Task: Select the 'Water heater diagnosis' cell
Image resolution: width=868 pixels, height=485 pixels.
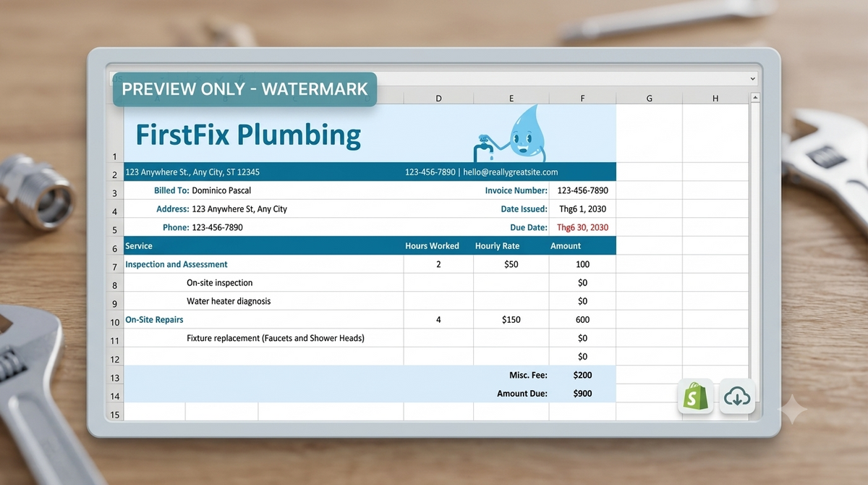Action: (x=229, y=301)
